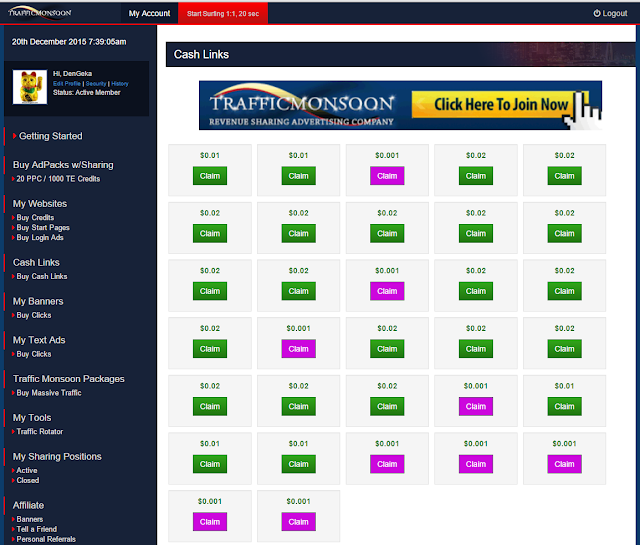Click the Cash Links page heading
Viewport: 640px width, 545px height.
tap(201, 54)
